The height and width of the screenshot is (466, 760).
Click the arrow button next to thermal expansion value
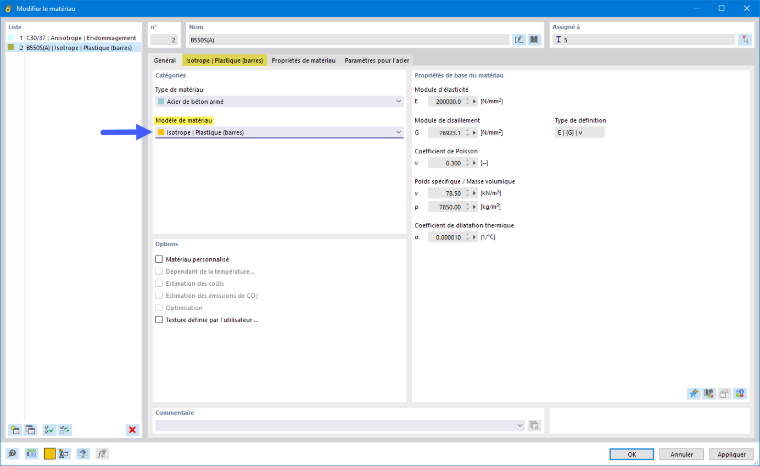(x=475, y=237)
